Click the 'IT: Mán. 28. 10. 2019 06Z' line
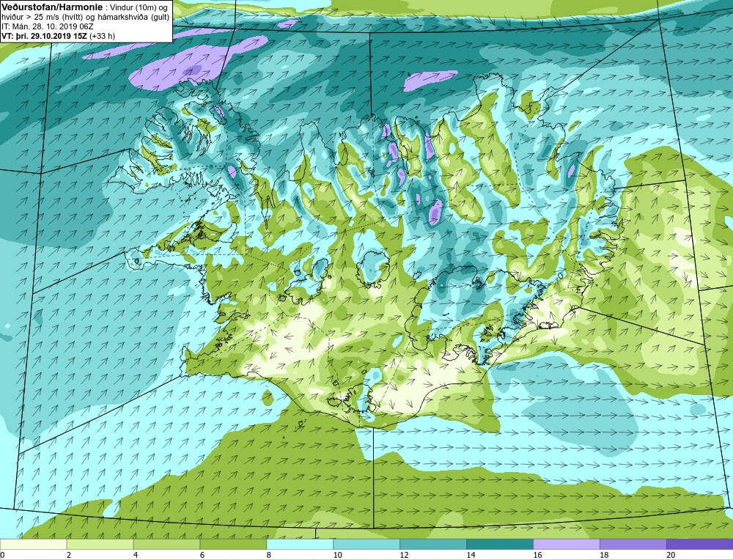Image resolution: width=733 pixels, height=560 pixels. click(x=48, y=26)
